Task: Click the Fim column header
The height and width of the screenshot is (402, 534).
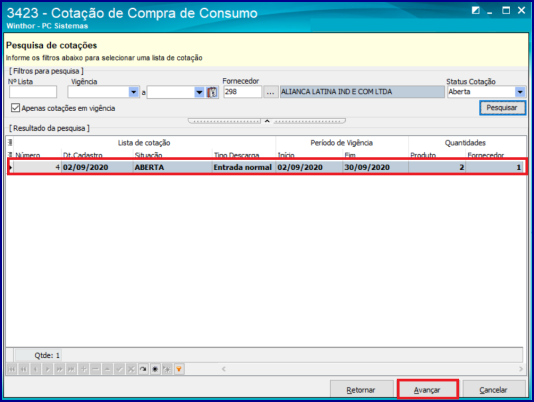Action: tap(376, 155)
